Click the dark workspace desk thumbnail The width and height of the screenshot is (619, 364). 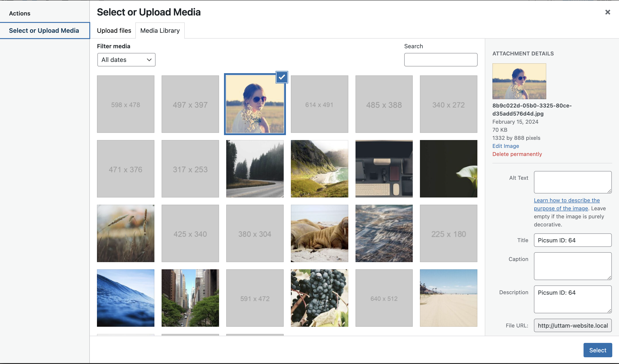(384, 168)
